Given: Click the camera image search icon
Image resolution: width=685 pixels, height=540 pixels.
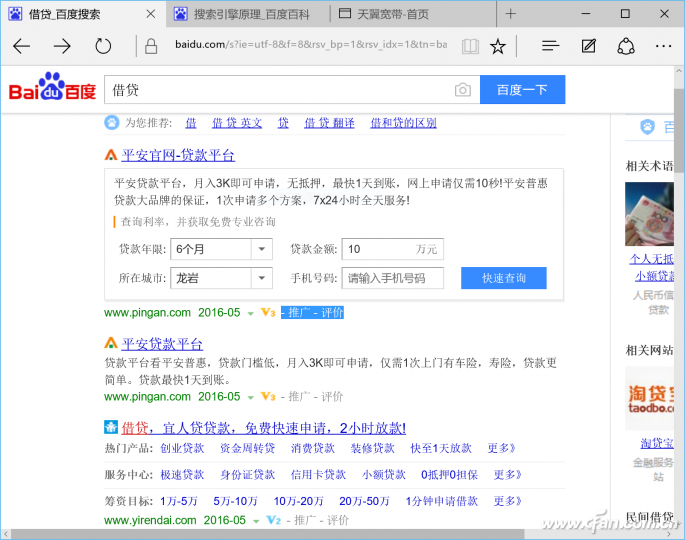Looking at the screenshot, I should pyautogui.click(x=463, y=90).
